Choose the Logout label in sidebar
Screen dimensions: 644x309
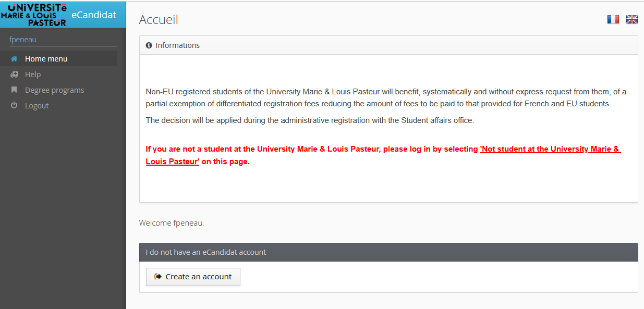pyautogui.click(x=37, y=106)
